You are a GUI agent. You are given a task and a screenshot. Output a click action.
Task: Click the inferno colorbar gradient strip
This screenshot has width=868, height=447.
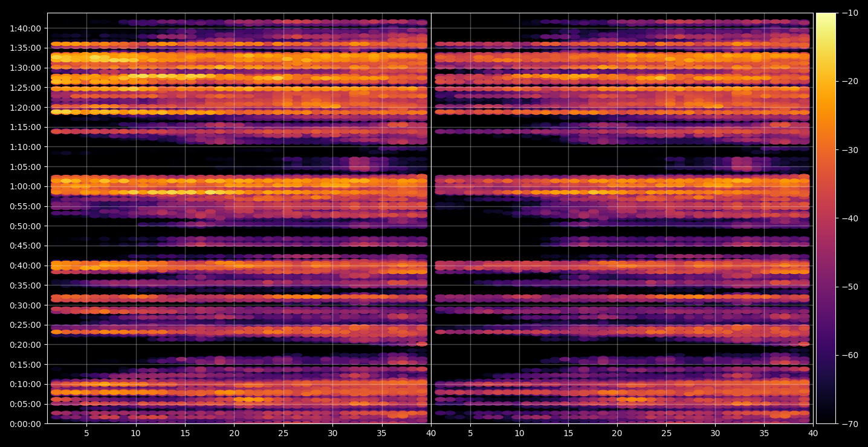[826, 218]
